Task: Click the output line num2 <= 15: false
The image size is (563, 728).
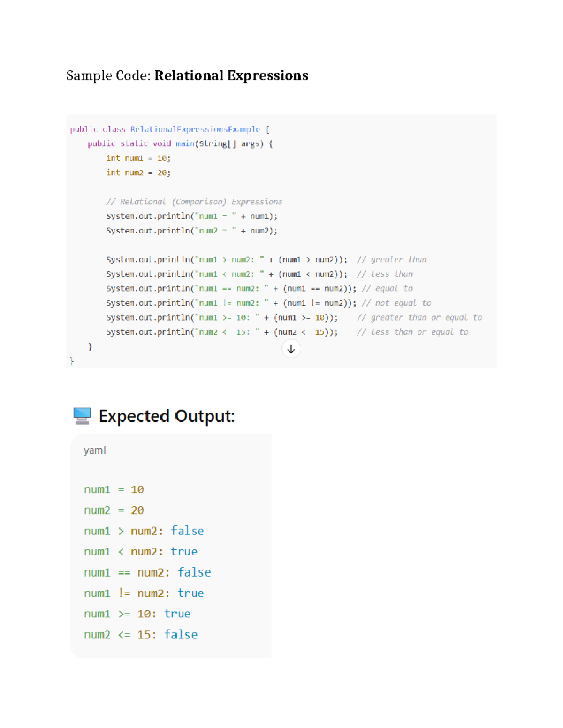Action: click(140, 634)
